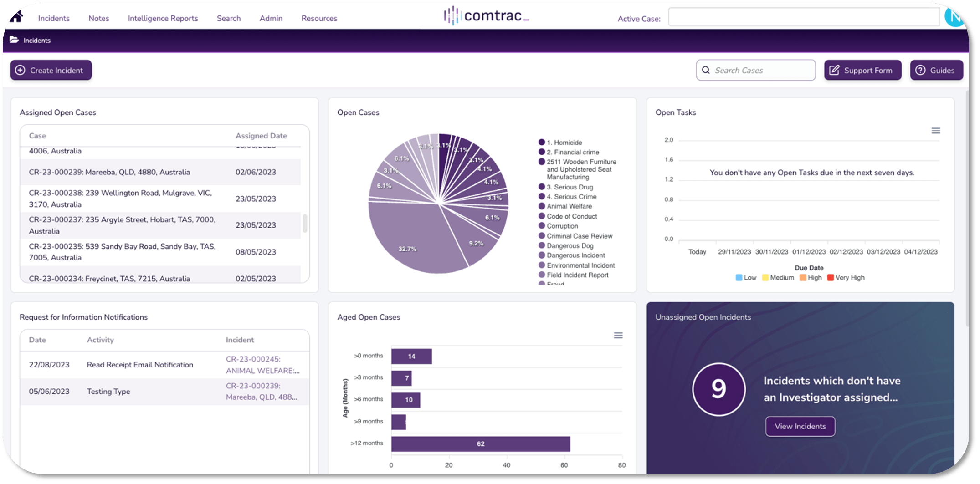The image size is (980, 484).
Task: Select the magnifier icon in Search Cases
Action: (705, 70)
